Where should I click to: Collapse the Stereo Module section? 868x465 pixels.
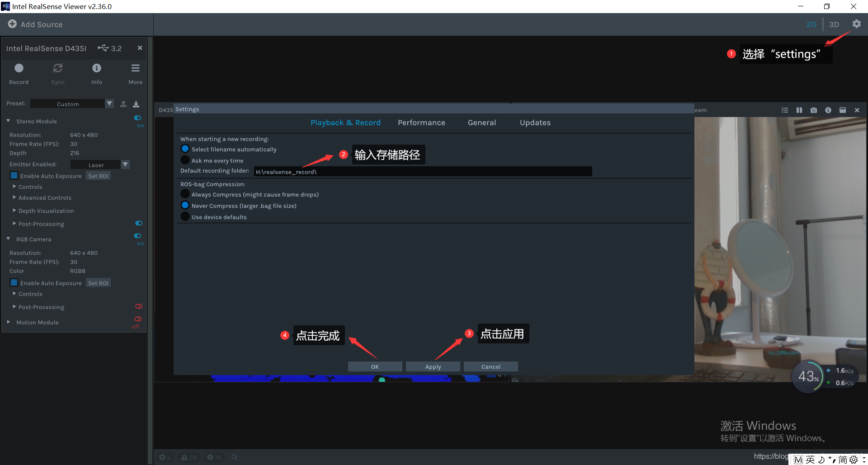click(8, 121)
